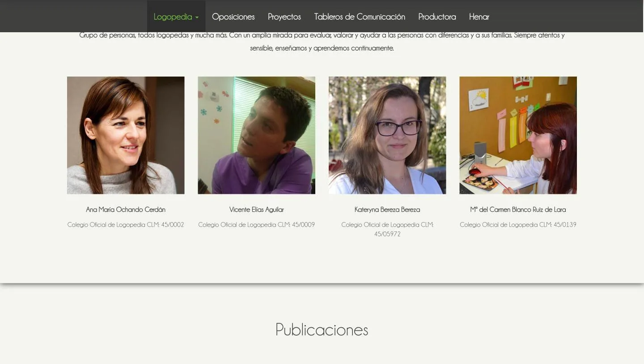The width and height of the screenshot is (644, 364).
Task: Select the Productora menu item
Action: click(437, 17)
